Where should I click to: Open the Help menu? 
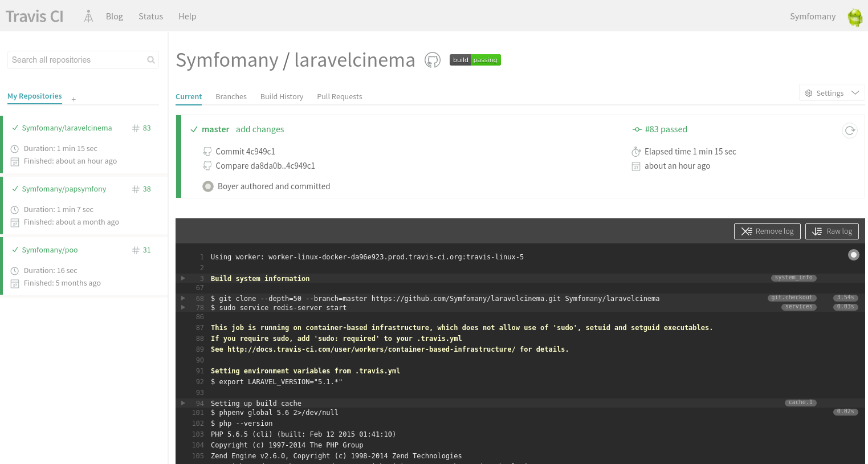[188, 17]
